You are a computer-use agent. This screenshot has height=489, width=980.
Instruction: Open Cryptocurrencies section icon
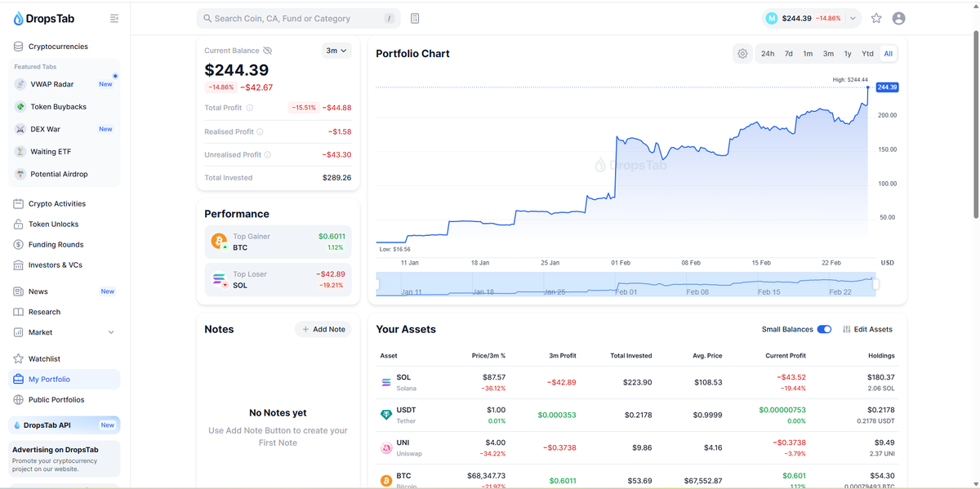[x=18, y=47]
